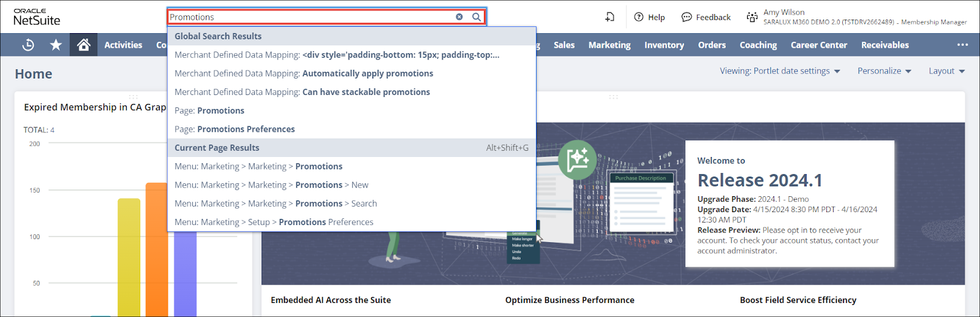Click the yellow bar in the chart

click(129, 258)
